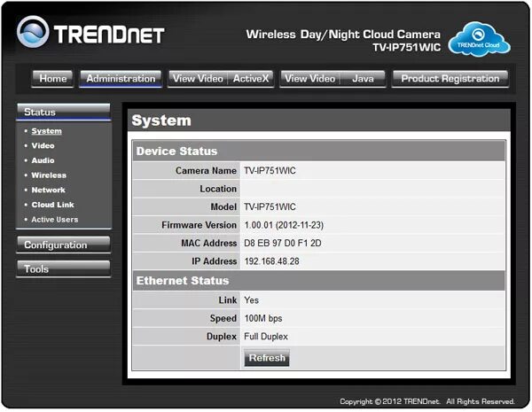Expand the Configuration sidebar section

click(x=64, y=245)
